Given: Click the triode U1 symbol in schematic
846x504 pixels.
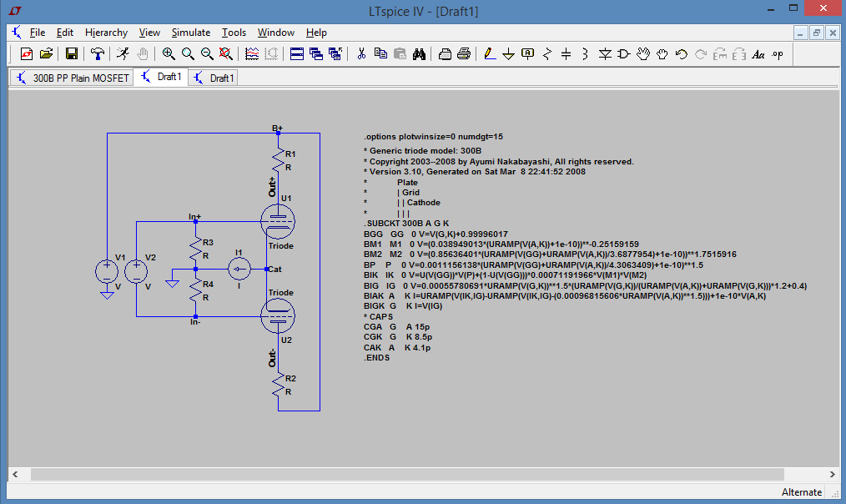Looking at the screenshot, I should click(277, 221).
